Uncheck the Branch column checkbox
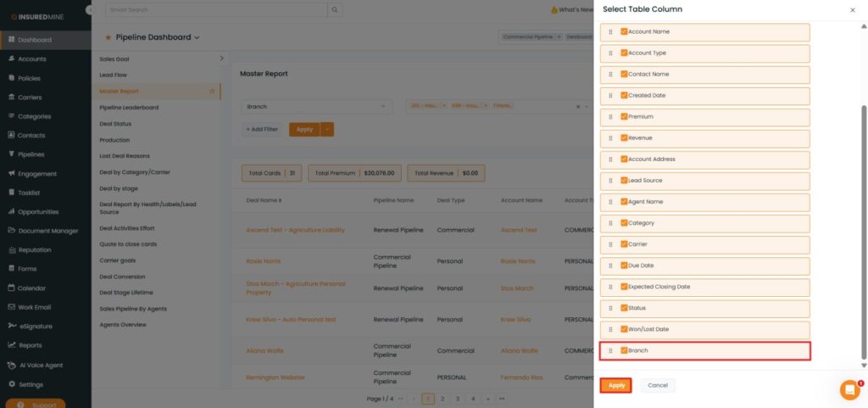868x408 pixels. coord(624,350)
